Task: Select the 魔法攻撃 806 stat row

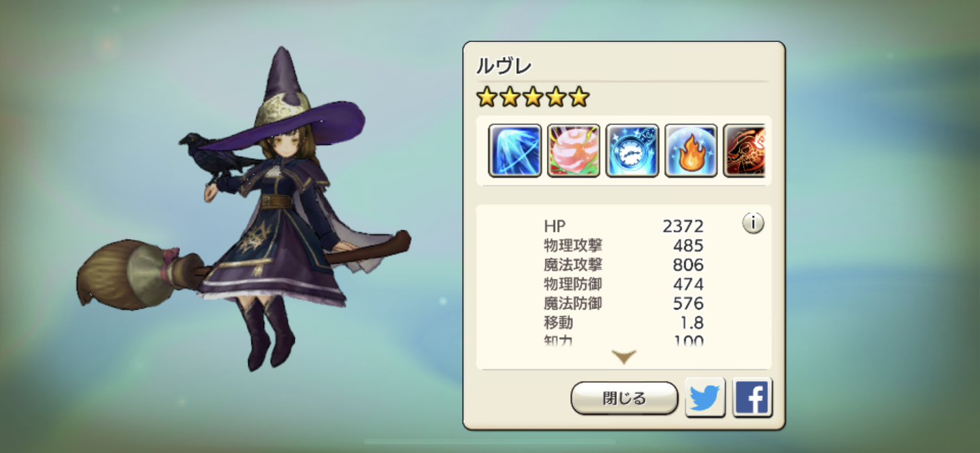Action: pos(624,265)
